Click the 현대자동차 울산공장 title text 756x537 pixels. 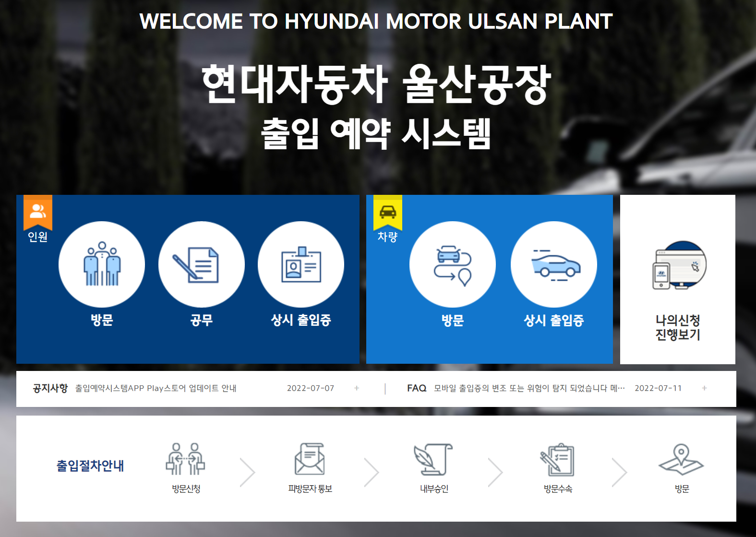376,84
